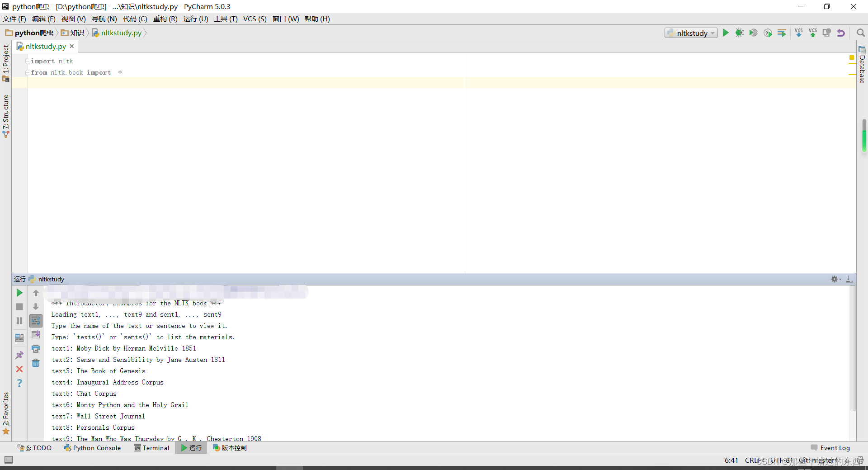The width and height of the screenshot is (868, 470).
Task: Open the 运行 (U) menu
Action: (195, 19)
